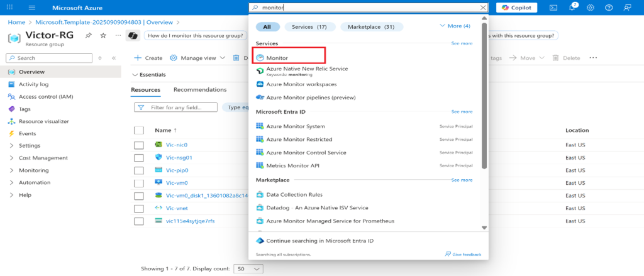Switch to the Recommendations tab

point(200,89)
